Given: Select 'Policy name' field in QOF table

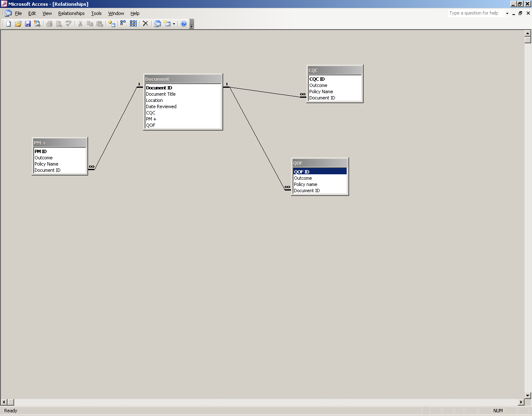Looking at the screenshot, I should [320, 184].
